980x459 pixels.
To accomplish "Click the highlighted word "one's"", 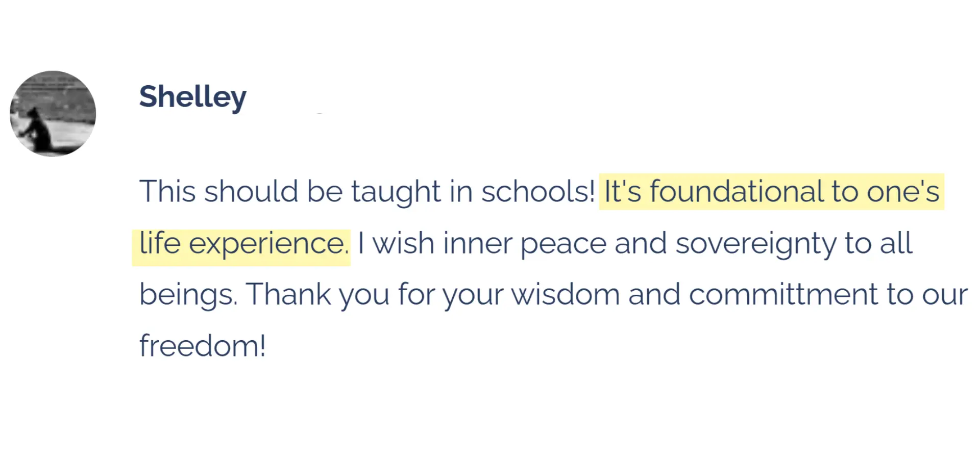I will point(902,192).
